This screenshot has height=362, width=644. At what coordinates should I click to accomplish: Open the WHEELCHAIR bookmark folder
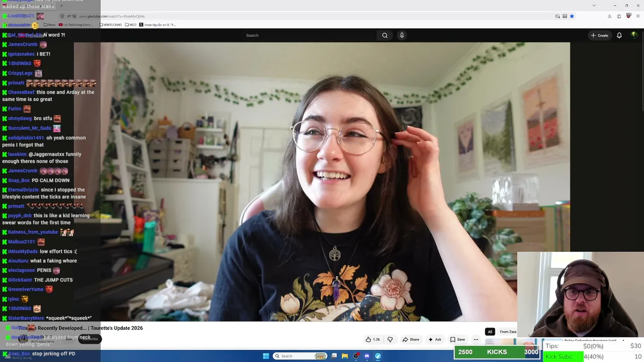tap(111, 25)
